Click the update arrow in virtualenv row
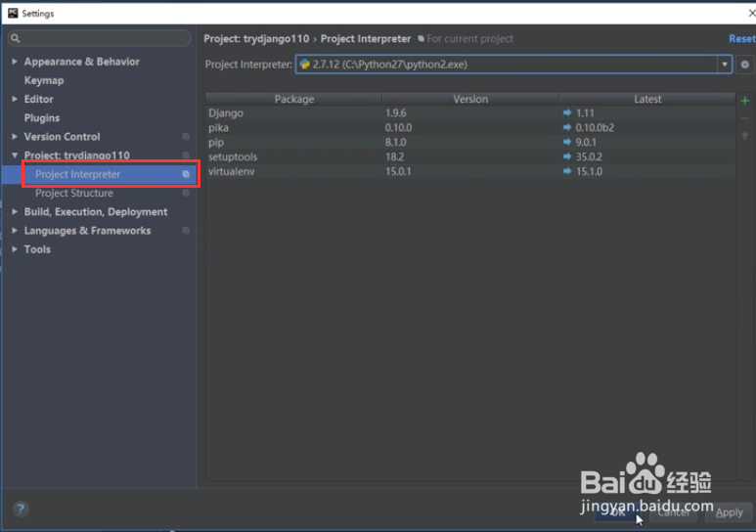756x532 pixels. [x=567, y=171]
